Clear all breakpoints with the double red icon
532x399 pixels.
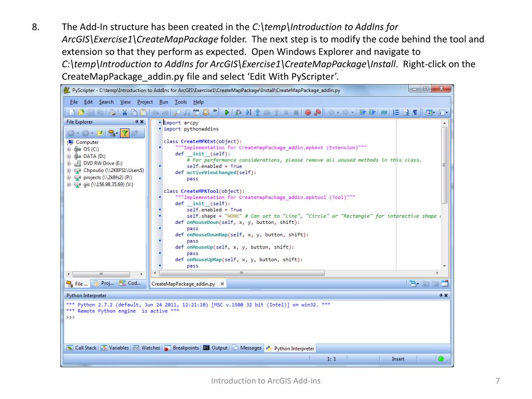click(x=317, y=112)
